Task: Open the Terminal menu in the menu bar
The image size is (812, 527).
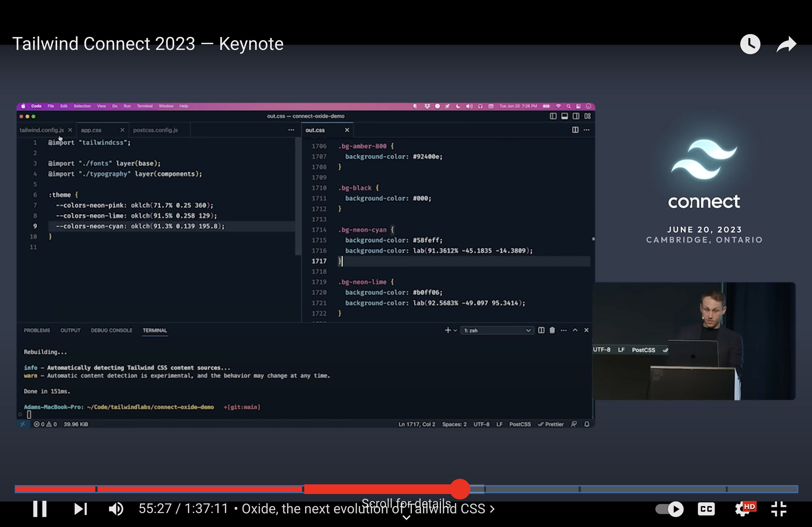Action: pyautogui.click(x=145, y=106)
